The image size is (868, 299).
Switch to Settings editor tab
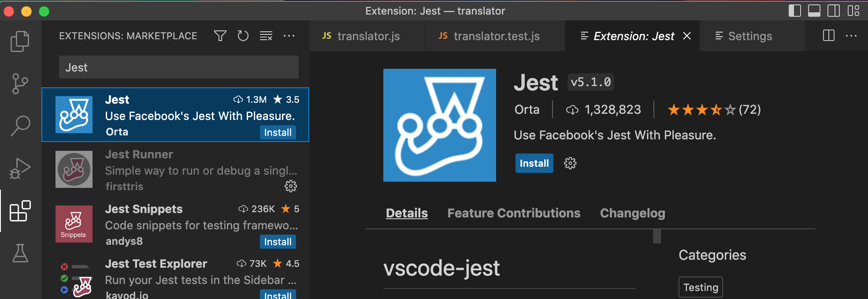[x=752, y=36]
